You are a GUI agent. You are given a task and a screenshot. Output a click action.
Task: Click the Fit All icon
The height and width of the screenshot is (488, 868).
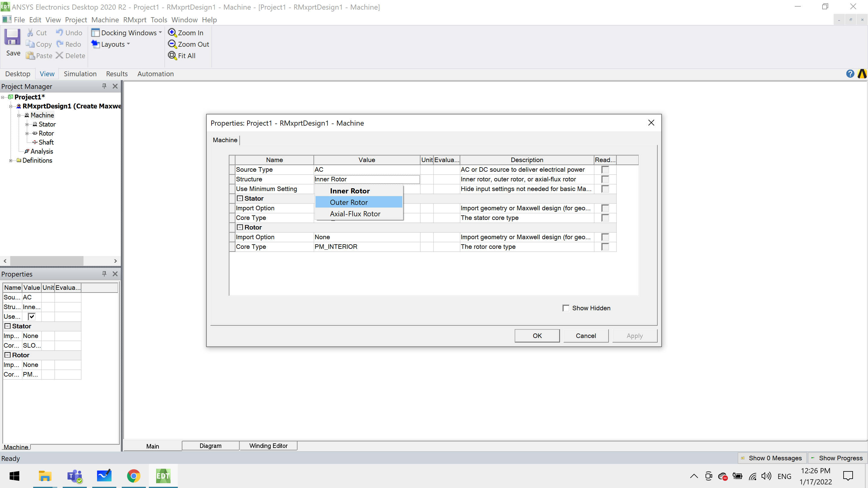pos(172,55)
